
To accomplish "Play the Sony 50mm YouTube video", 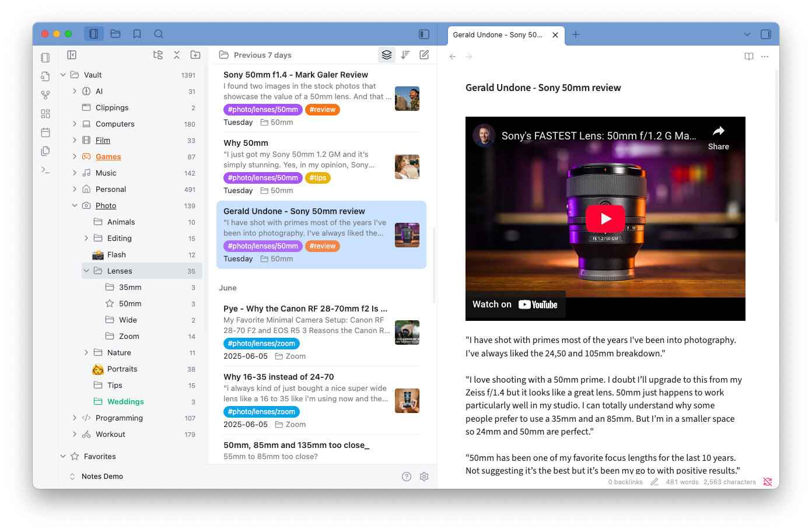I will click(x=605, y=219).
